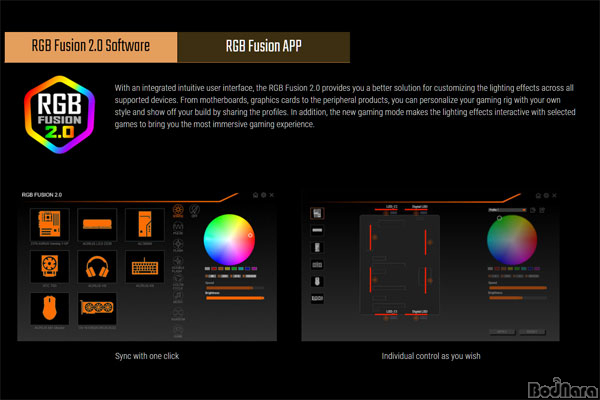The width and height of the screenshot is (600, 400).
Task: Select the graphics card device tile
Action: click(x=97, y=309)
